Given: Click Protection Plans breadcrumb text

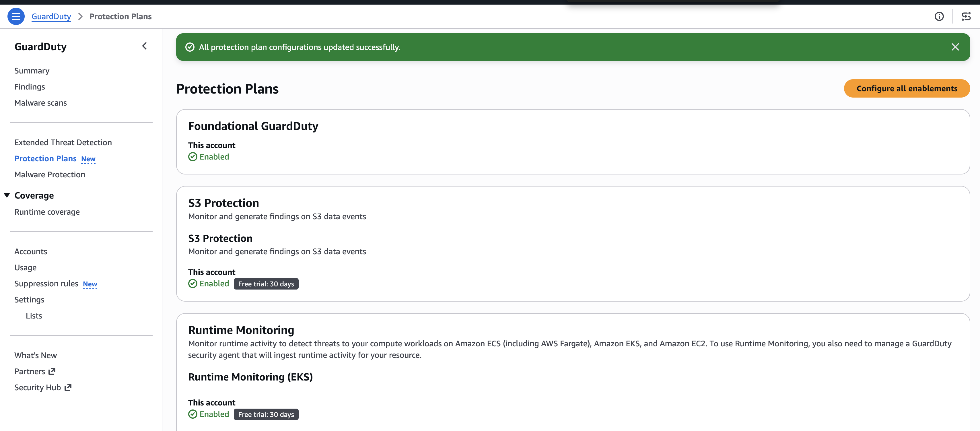Looking at the screenshot, I should pos(120,16).
